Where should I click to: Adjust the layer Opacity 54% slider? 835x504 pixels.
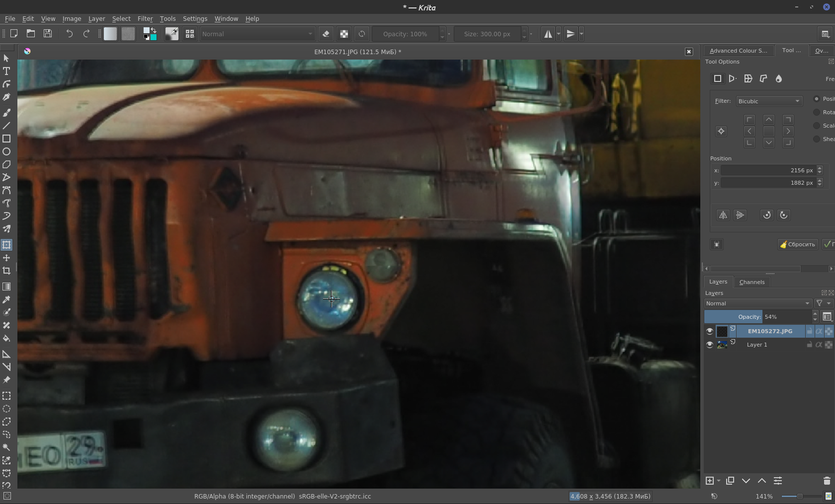[x=757, y=317]
